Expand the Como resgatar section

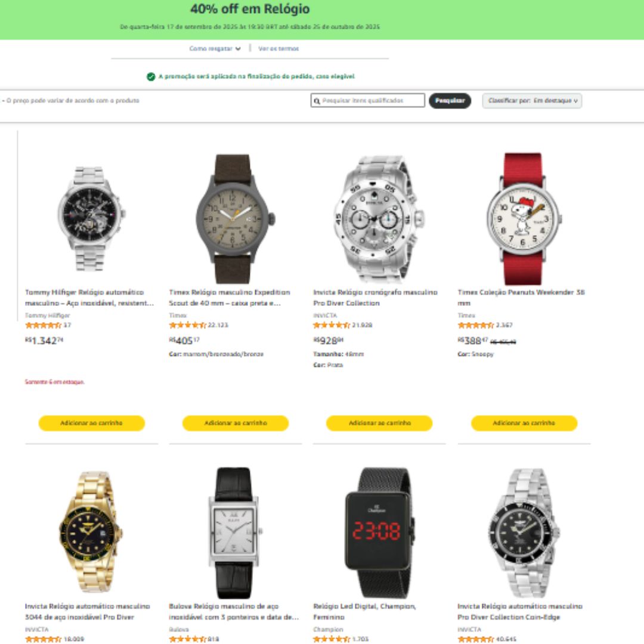(x=215, y=49)
